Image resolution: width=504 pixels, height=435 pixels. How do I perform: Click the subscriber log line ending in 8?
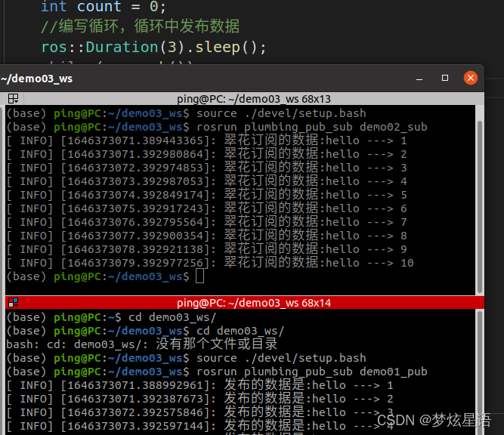click(x=207, y=236)
